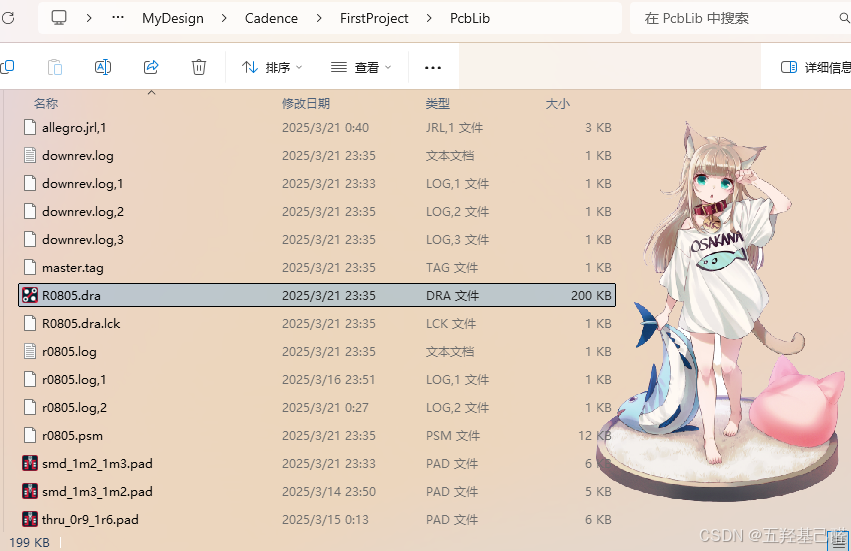Click the r0805.log,1 blank file icon
Viewport: 851px width, 551px height.
pyautogui.click(x=30, y=379)
